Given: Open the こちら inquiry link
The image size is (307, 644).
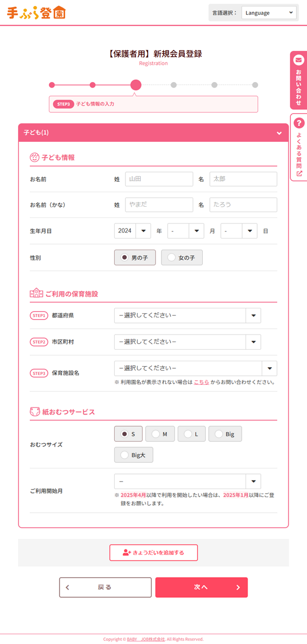Looking at the screenshot, I should click(x=201, y=382).
